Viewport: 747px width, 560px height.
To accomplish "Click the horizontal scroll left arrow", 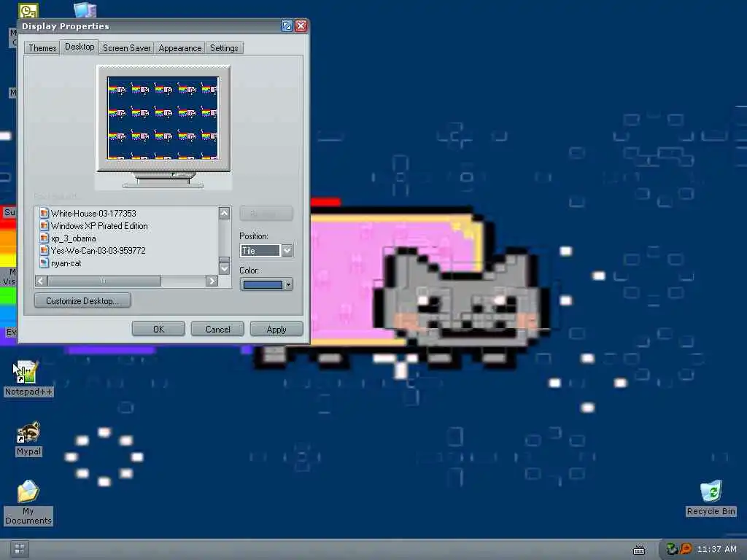I will [x=41, y=281].
